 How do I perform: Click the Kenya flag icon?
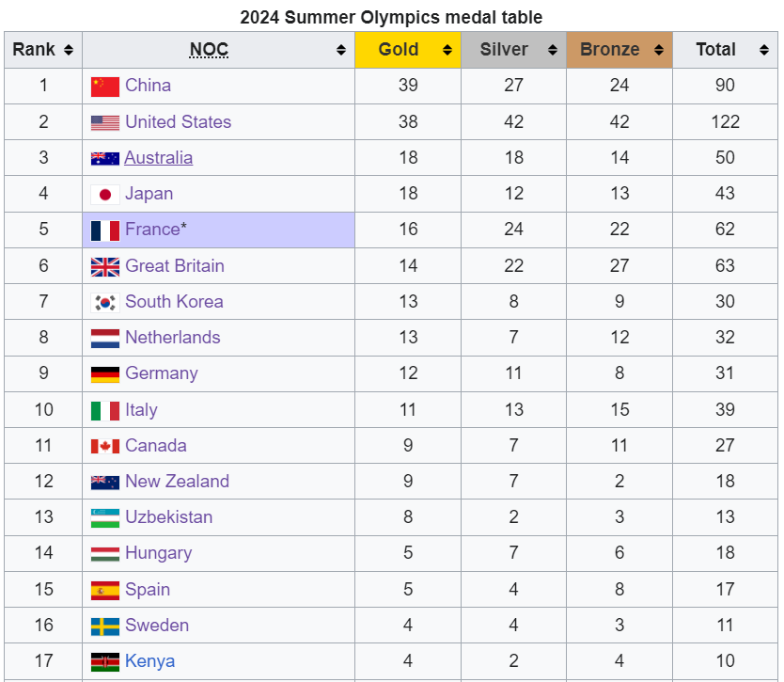pos(105,661)
